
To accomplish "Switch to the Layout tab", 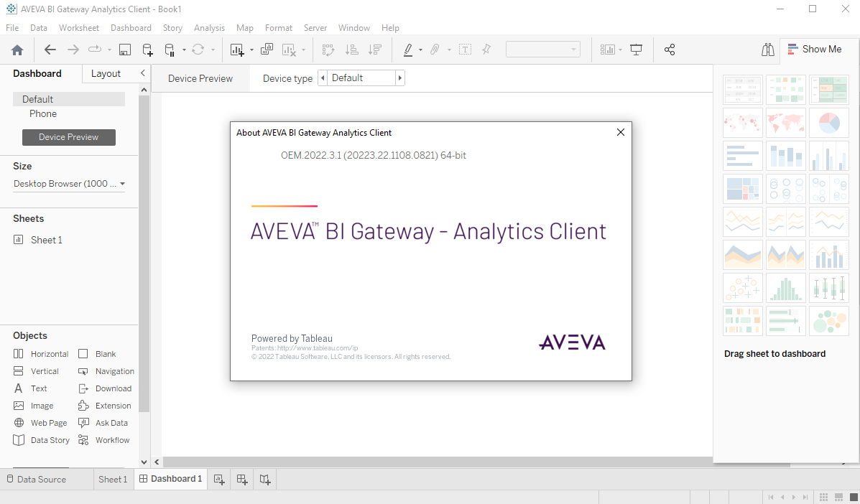I will point(106,73).
